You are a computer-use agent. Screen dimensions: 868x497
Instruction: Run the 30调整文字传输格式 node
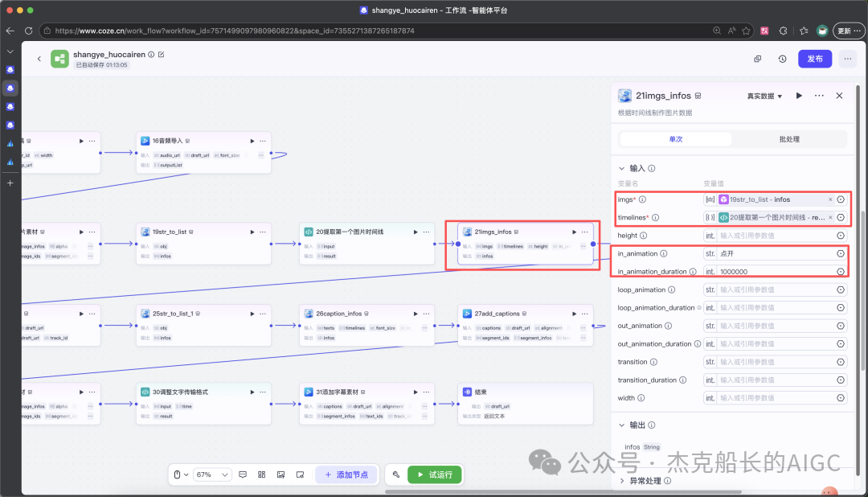(252, 392)
